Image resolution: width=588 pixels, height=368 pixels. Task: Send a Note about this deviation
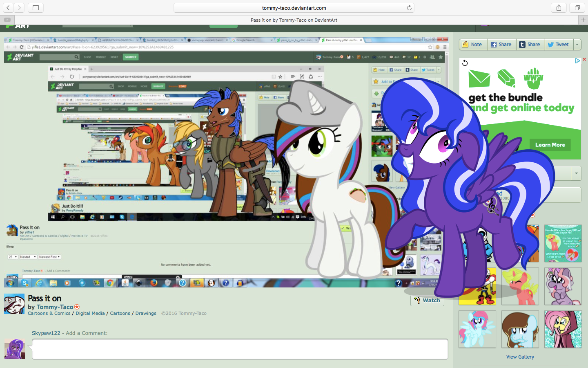pos(473,45)
